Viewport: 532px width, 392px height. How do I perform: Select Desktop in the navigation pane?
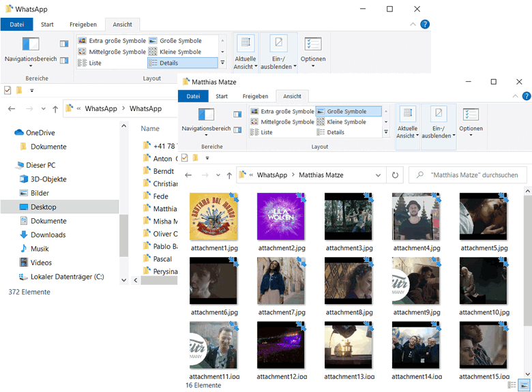(x=60, y=207)
